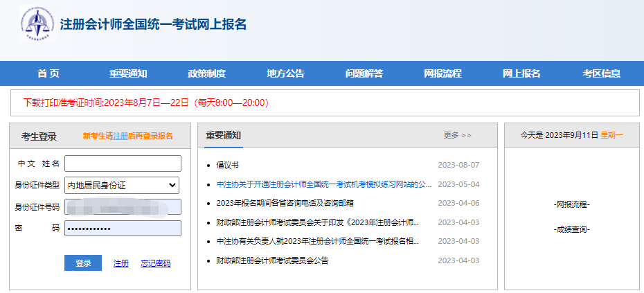Click the -成绩查询- link
The width and height of the screenshot is (644, 293).
click(572, 229)
